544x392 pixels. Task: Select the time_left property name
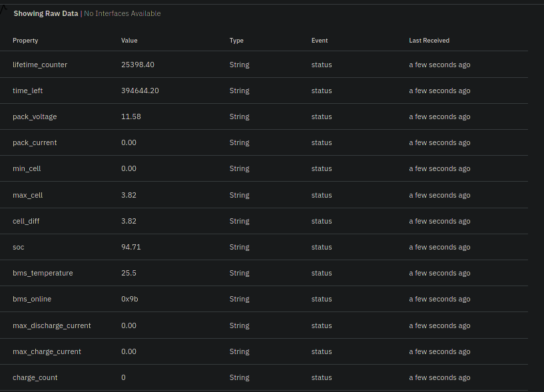tap(27, 91)
